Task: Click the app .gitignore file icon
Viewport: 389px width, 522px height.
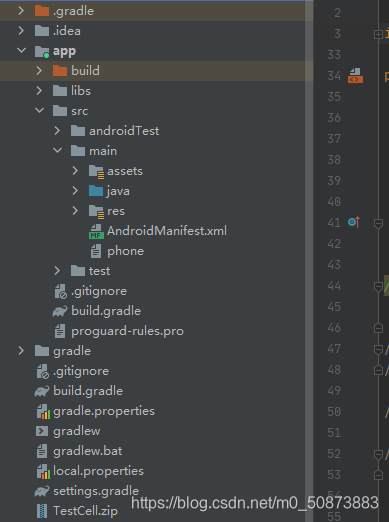Action: [x=61, y=291]
